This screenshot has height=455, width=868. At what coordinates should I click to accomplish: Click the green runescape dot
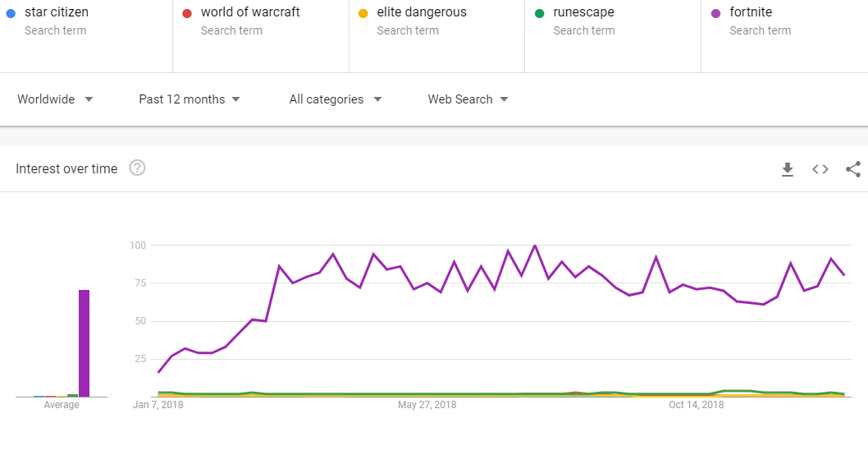click(539, 13)
